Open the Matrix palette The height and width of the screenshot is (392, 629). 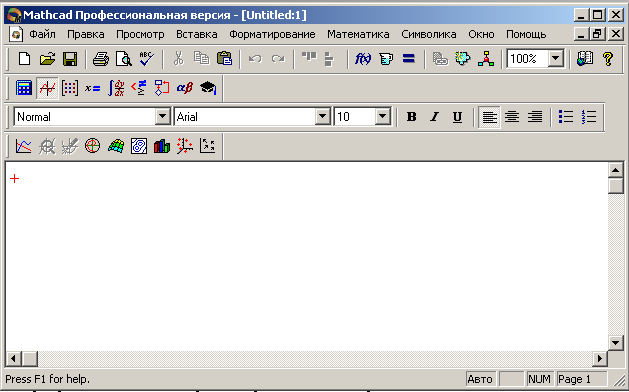pos(70,88)
